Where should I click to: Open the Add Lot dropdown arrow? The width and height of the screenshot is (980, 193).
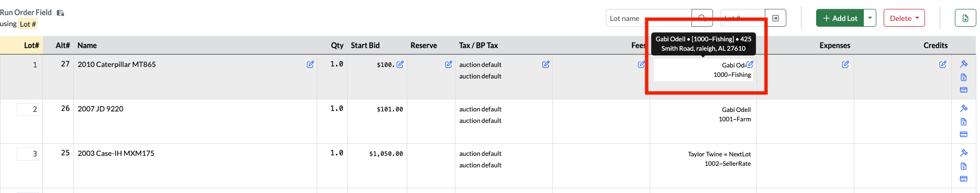[x=870, y=18]
